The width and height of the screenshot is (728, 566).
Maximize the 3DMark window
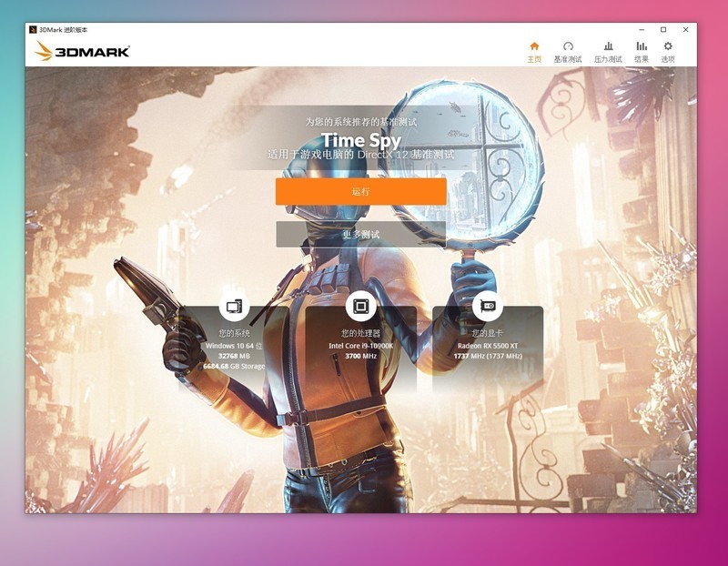click(663, 30)
